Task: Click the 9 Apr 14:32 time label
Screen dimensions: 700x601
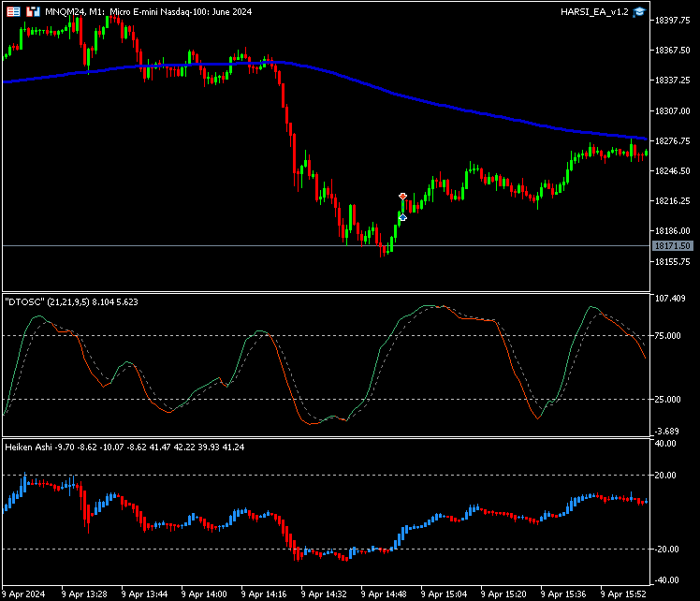Action: [324, 594]
